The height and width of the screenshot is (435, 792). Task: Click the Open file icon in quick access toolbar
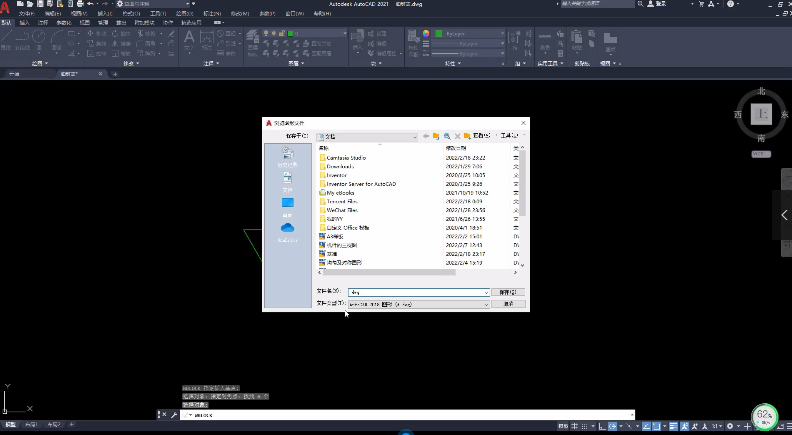(30, 4)
